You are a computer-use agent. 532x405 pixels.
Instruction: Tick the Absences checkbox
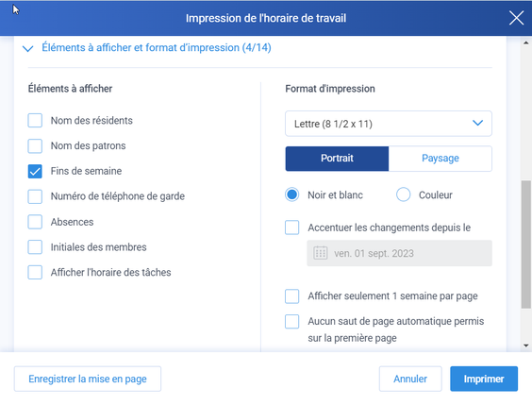(35, 222)
